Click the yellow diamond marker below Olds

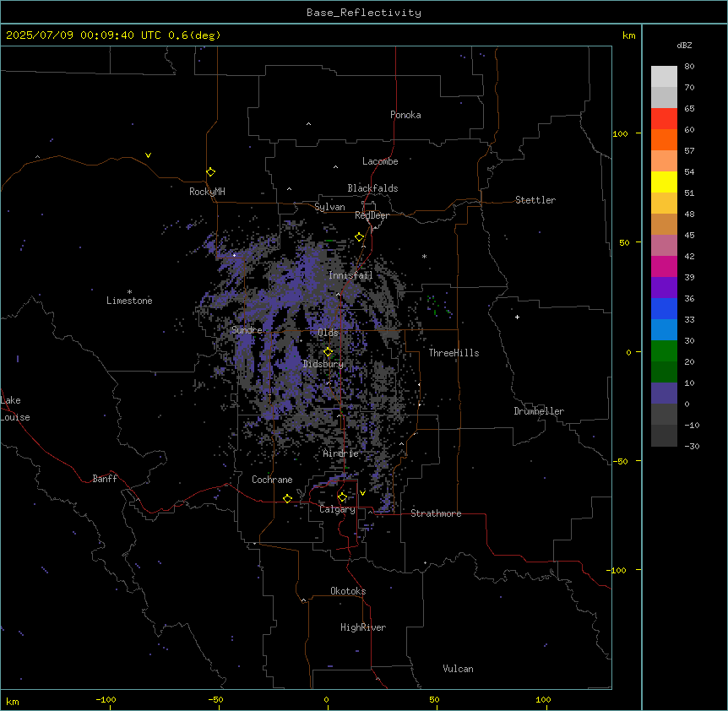pyautogui.click(x=329, y=352)
